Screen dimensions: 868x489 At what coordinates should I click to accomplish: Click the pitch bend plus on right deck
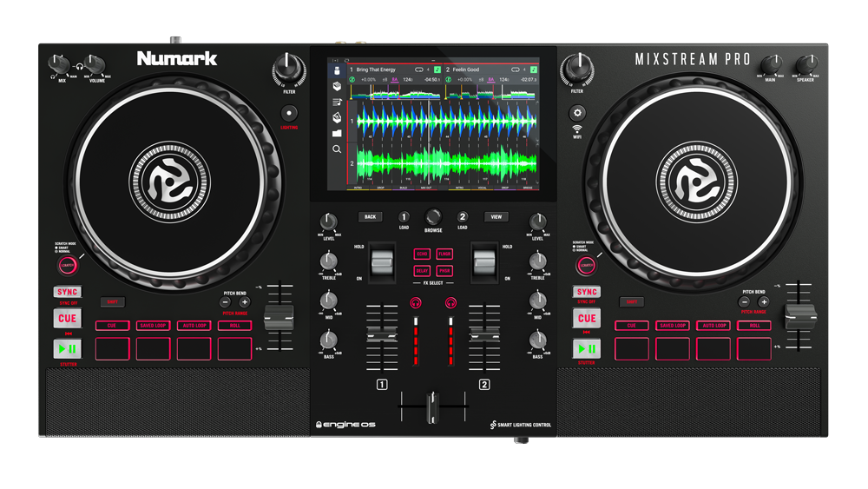pos(764,301)
